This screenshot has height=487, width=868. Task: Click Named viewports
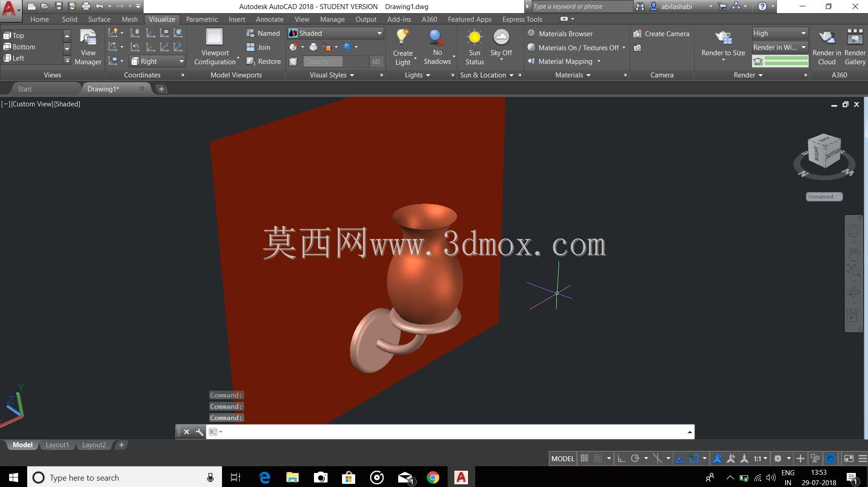(x=263, y=33)
